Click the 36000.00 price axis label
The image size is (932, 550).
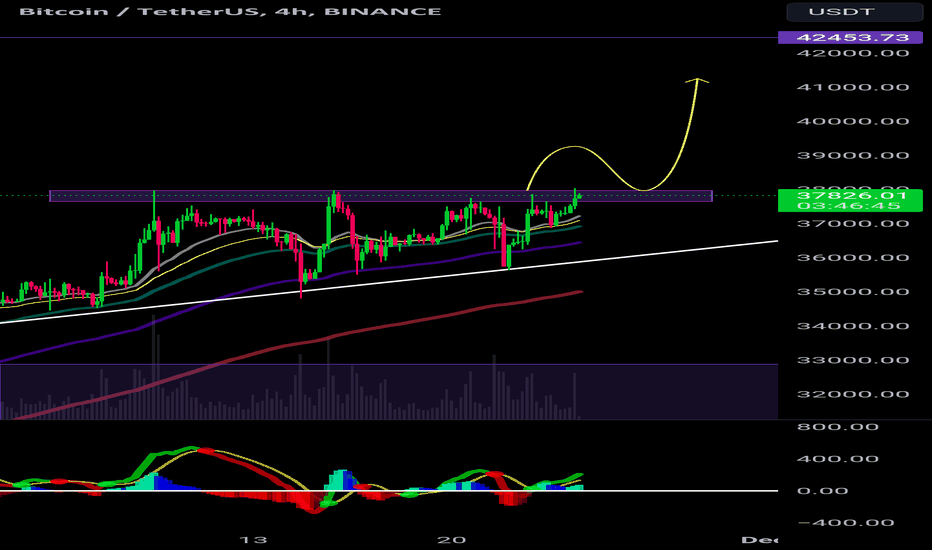pos(853,258)
